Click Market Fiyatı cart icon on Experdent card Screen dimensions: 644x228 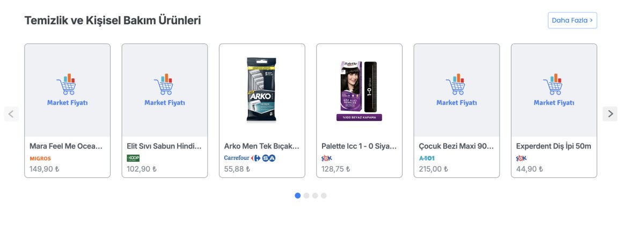point(553,84)
